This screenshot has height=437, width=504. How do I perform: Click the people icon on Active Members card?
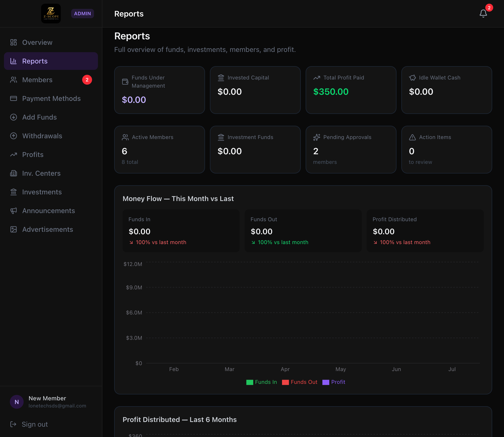pyautogui.click(x=125, y=137)
